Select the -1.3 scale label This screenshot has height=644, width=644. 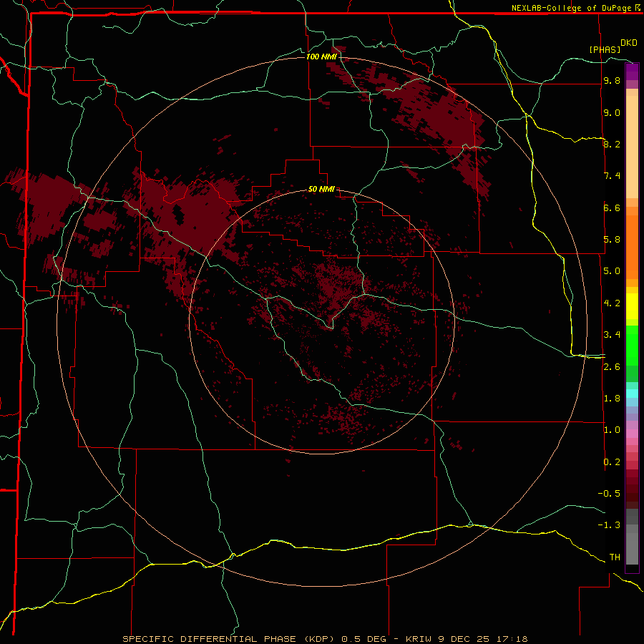[x=609, y=525]
